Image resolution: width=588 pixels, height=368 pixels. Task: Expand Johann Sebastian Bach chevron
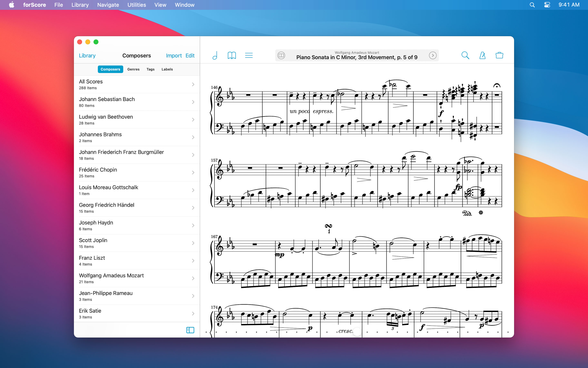click(x=193, y=102)
